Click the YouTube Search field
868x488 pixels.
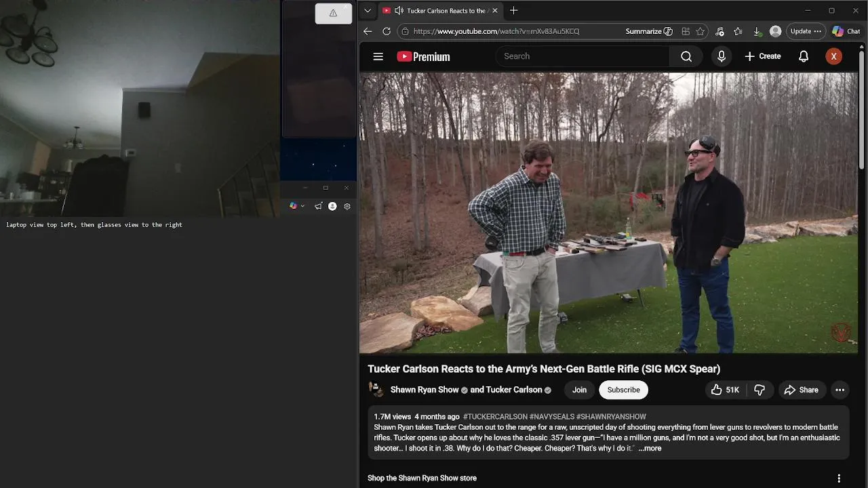click(583, 56)
